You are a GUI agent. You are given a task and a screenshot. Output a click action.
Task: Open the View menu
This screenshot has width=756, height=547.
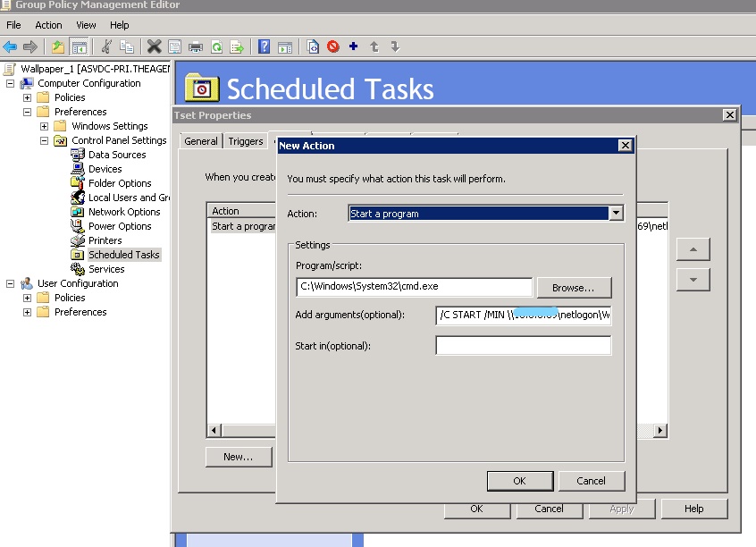pos(85,25)
